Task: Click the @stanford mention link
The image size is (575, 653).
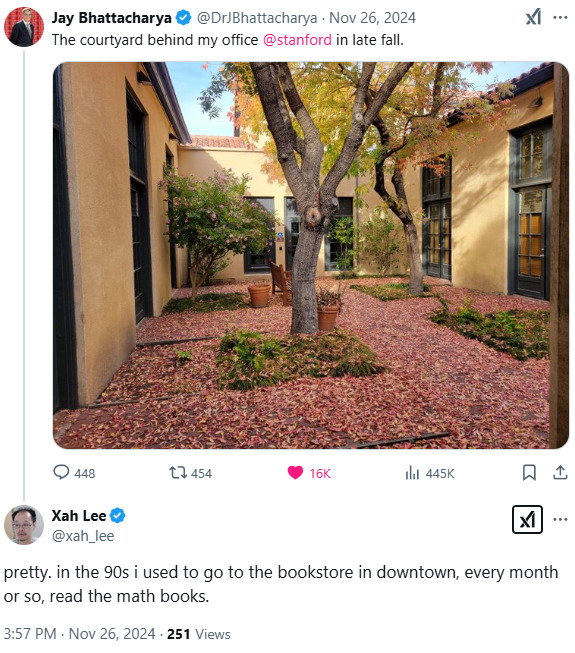Action: point(297,40)
